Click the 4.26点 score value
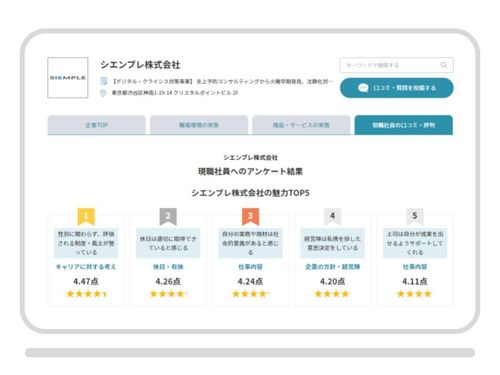This screenshot has width=500, height=375. click(x=168, y=281)
